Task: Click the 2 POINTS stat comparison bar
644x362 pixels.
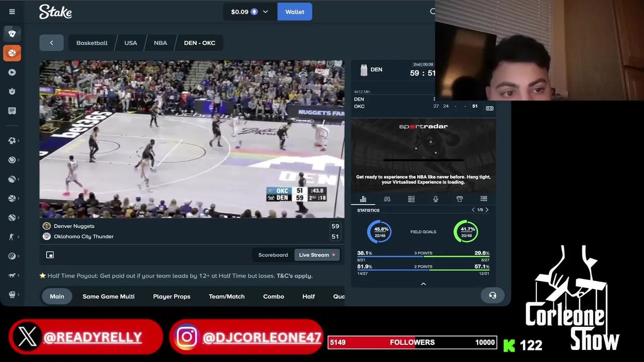Action: point(423,270)
